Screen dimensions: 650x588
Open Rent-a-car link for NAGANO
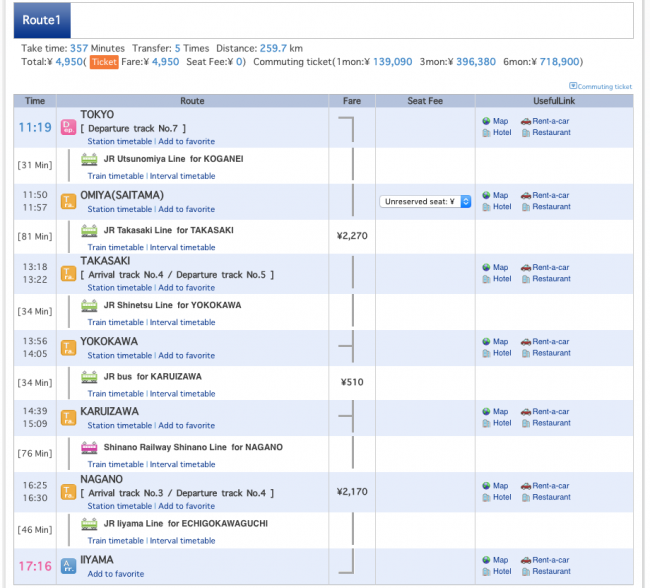(x=551, y=486)
